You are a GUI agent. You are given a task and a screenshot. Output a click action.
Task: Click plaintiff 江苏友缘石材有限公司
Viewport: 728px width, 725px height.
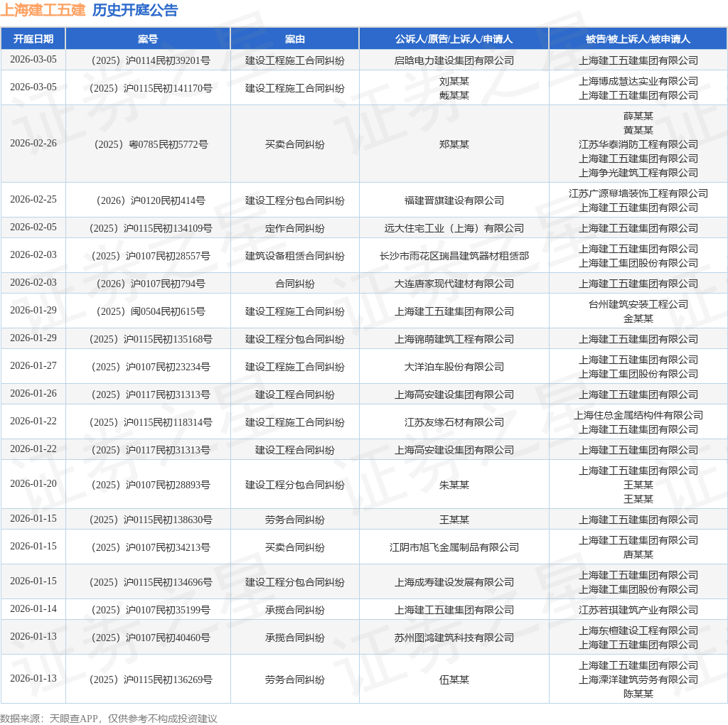454,422
